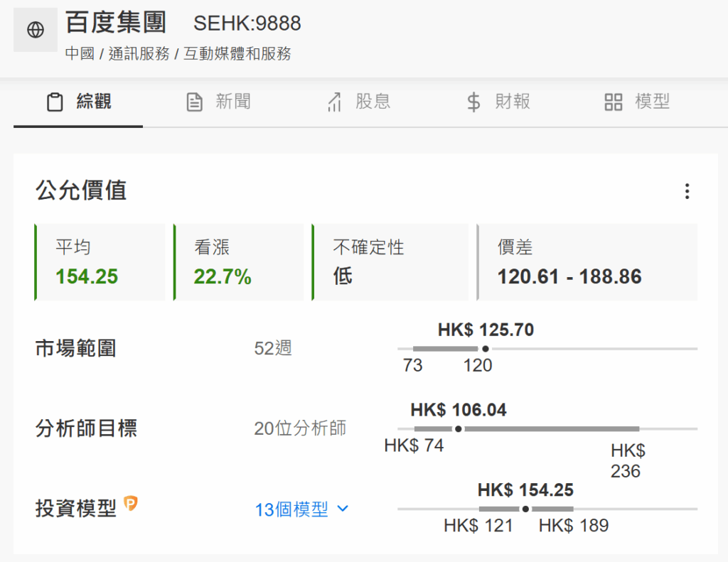Image resolution: width=728 pixels, height=562 pixels.
Task: Click the chevron next to 13個模型
Action: pyautogui.click(x=343, y=509)
